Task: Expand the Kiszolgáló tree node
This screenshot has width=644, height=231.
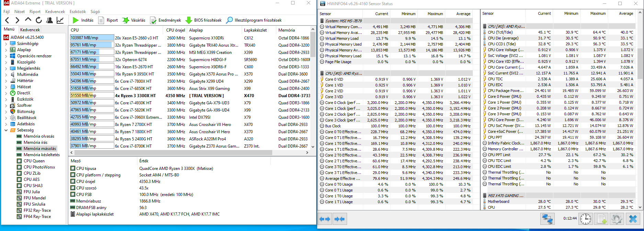Action: (x=6, y=62)
